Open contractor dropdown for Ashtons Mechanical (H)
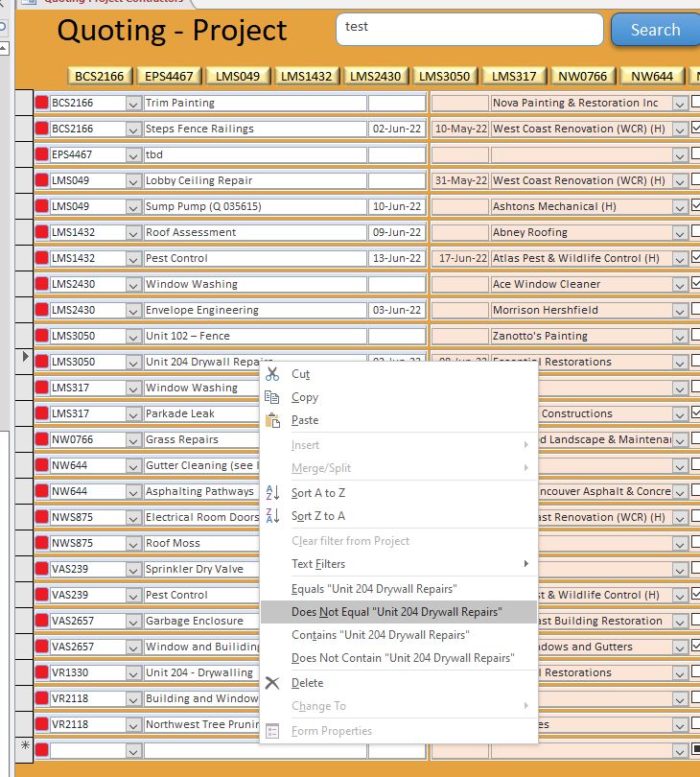This screenshot has width=700, height=777. pos(680,206)
